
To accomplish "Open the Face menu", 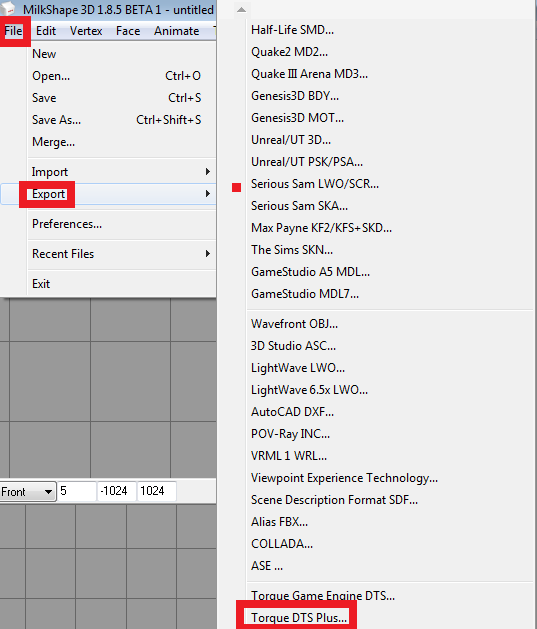I will click(x=128, y=31).
